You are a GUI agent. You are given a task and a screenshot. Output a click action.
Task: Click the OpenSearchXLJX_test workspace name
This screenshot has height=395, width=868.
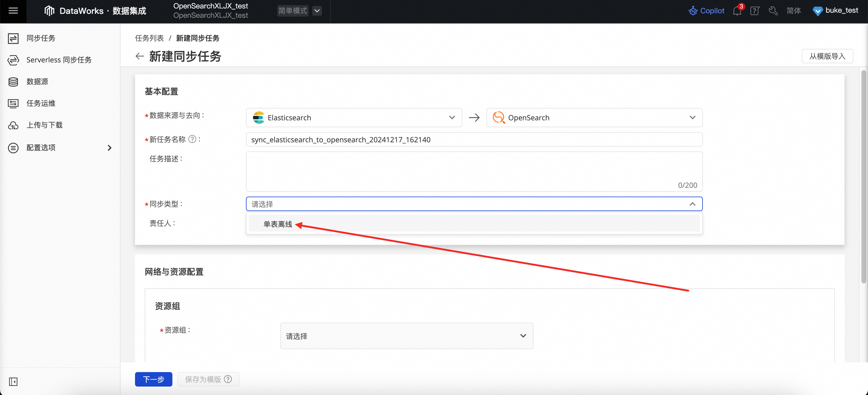tap(211, 6)
